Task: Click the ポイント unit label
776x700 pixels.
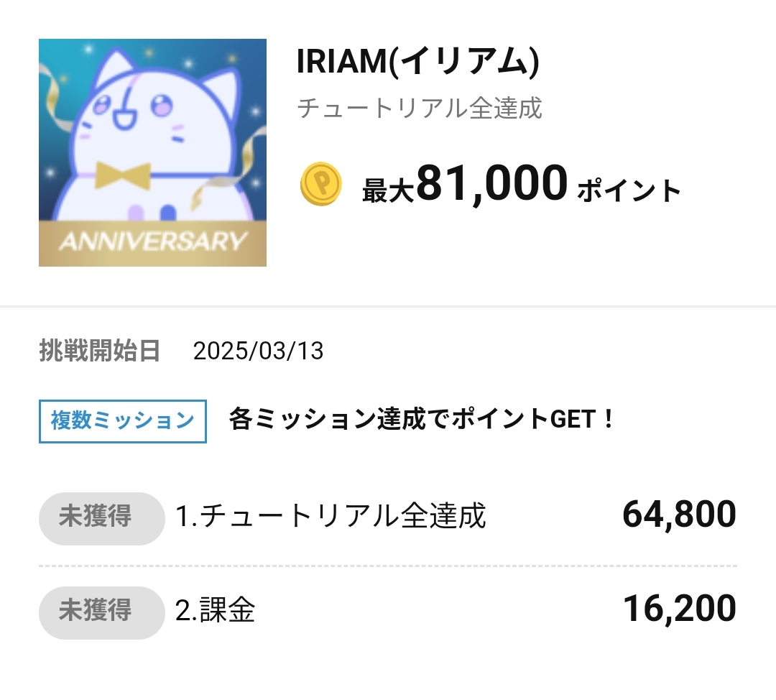Action: [x=629, y=191]
